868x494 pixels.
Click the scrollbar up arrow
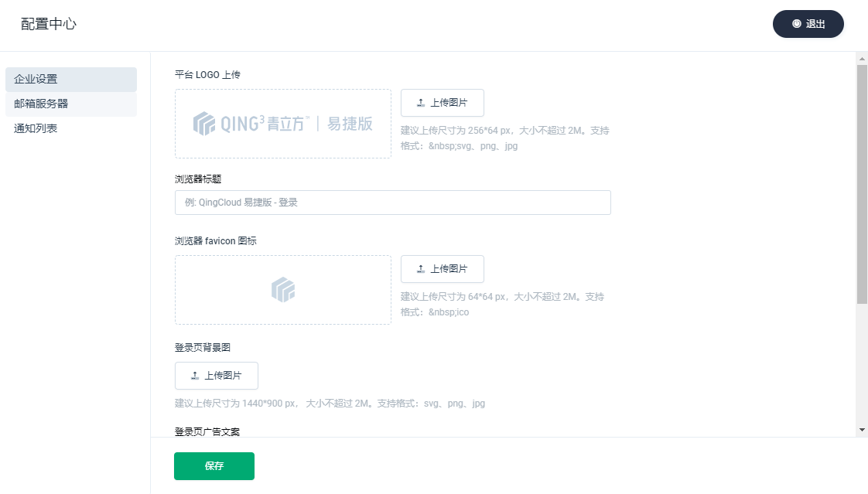862,58
